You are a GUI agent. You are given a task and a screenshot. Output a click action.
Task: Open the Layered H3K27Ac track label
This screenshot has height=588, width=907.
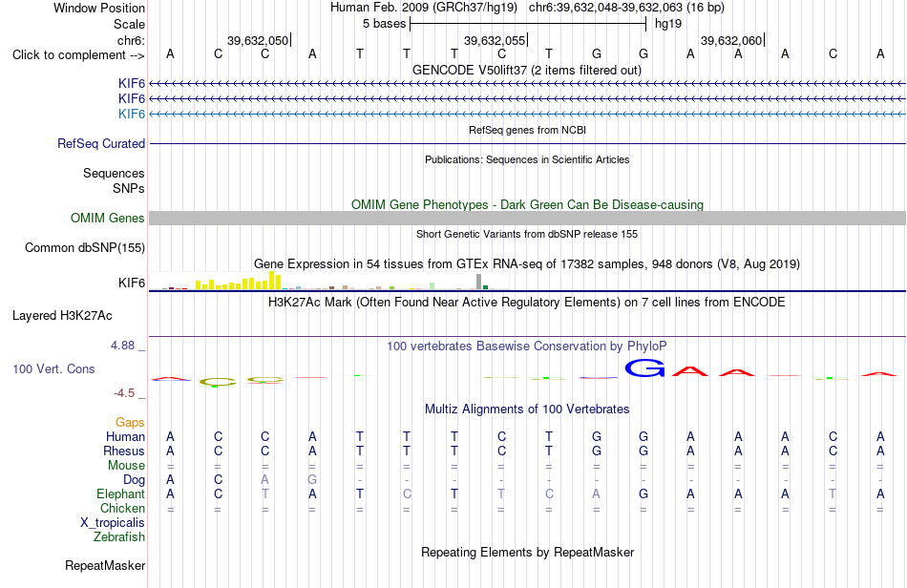pos(62,316)
